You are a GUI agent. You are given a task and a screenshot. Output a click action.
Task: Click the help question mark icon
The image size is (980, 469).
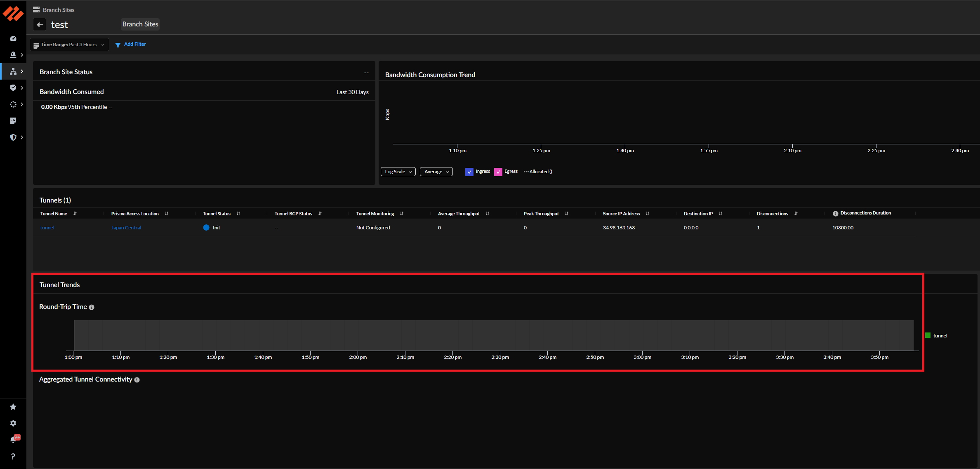tap(13, 456)
